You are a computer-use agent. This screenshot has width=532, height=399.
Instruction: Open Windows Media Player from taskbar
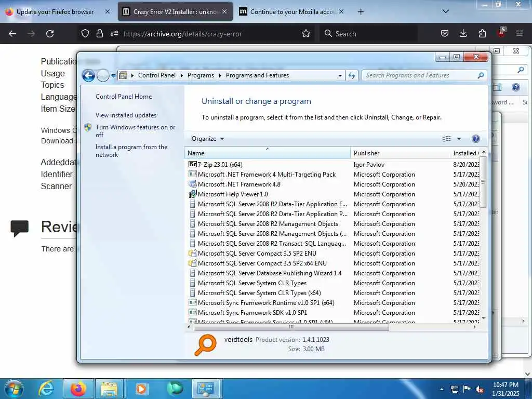tap(141, 389)
